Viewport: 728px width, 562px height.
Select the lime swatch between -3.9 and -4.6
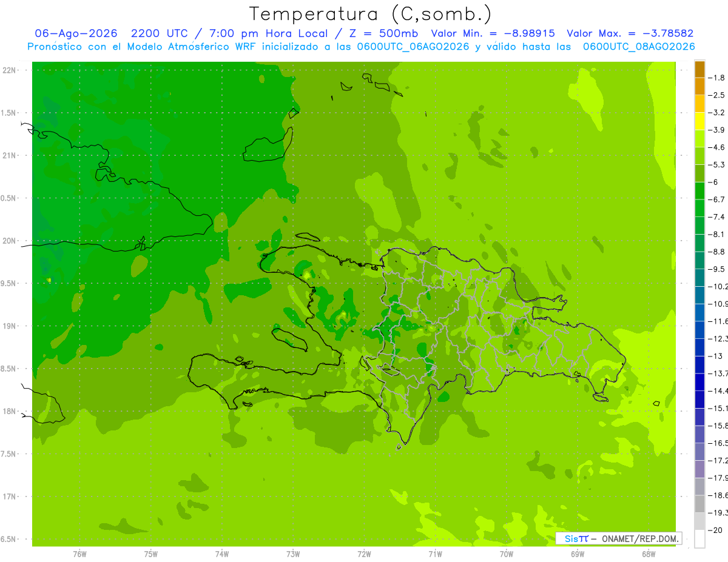(x=699, y=138)
